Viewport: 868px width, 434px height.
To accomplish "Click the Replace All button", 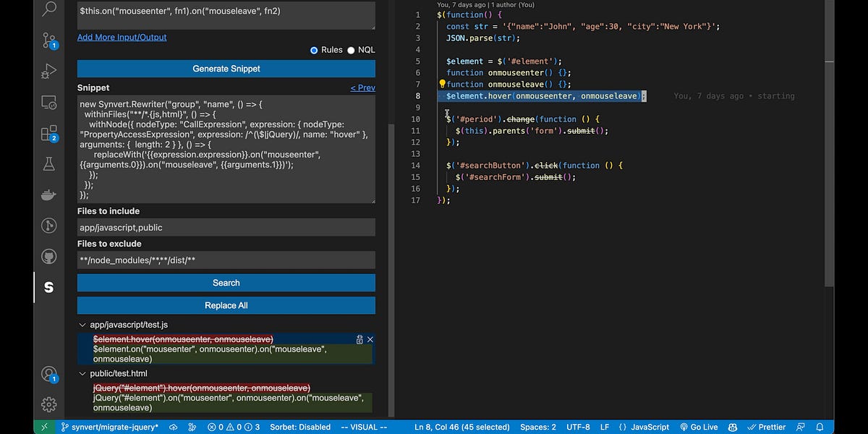I will tap(226, 305).
